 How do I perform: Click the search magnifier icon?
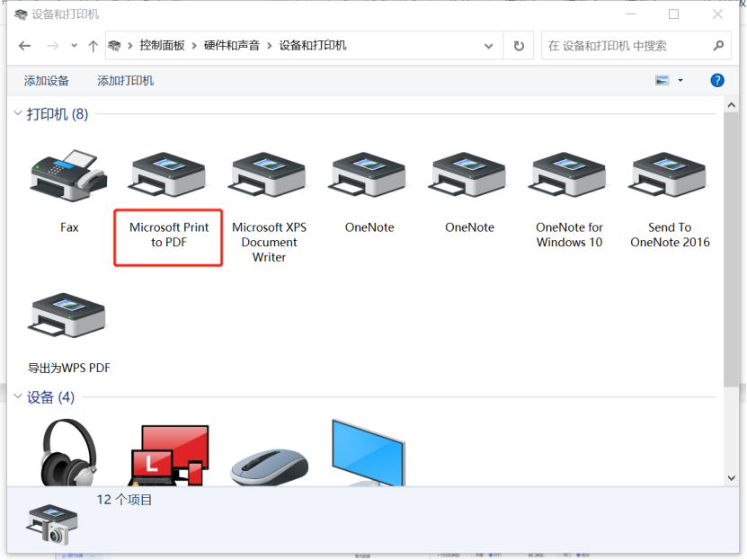[718, 46]
